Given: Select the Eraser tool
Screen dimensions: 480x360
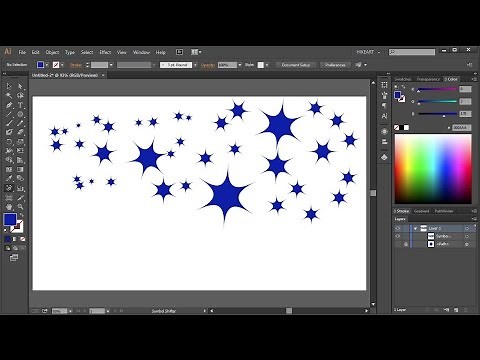Looking at the screenshot, I should click(20, 132).
